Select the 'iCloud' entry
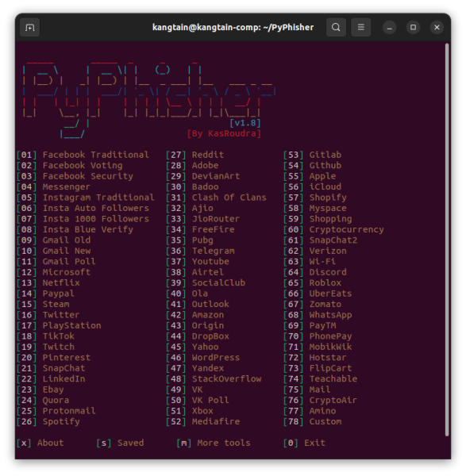 coord(325,186)
